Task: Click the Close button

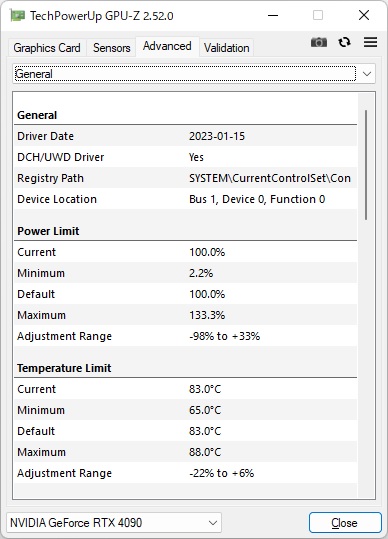Action: click(345, 523)
